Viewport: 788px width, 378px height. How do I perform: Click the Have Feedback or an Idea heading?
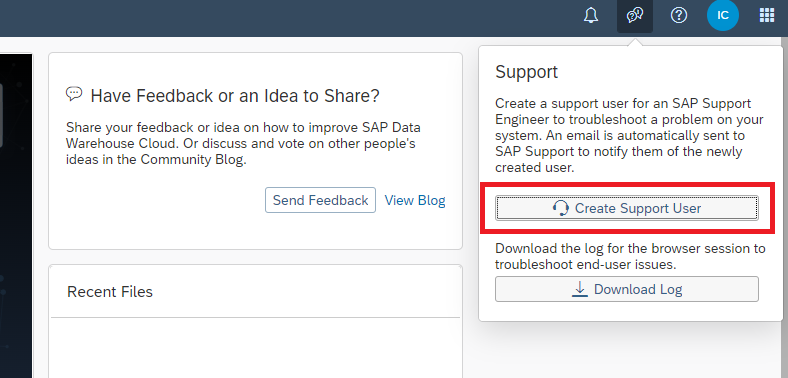[x=235, y=96]
